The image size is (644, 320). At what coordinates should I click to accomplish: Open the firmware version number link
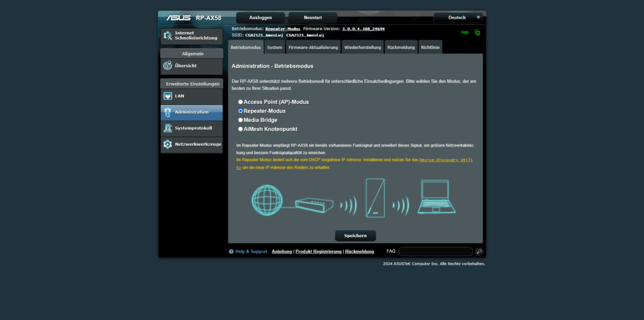[364, 29]
